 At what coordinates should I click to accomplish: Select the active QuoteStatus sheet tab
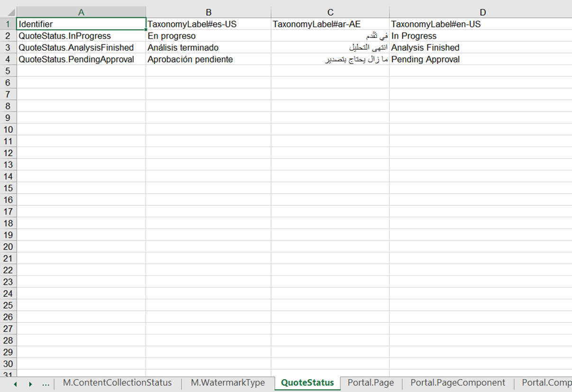pyautogui.click(x=307, y=383)
